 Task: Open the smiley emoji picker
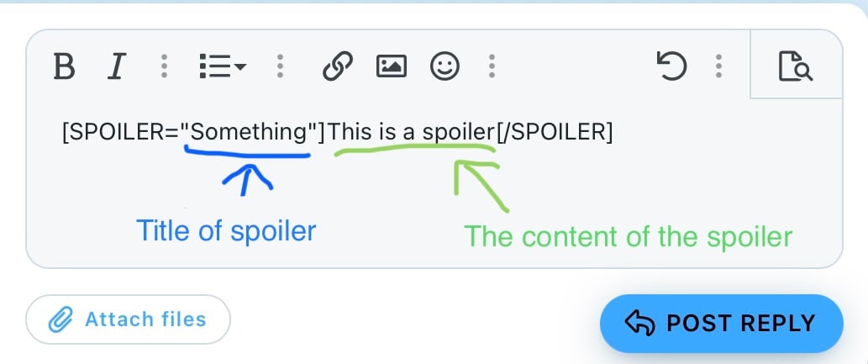pyautogui.click(x=445, y=66)
